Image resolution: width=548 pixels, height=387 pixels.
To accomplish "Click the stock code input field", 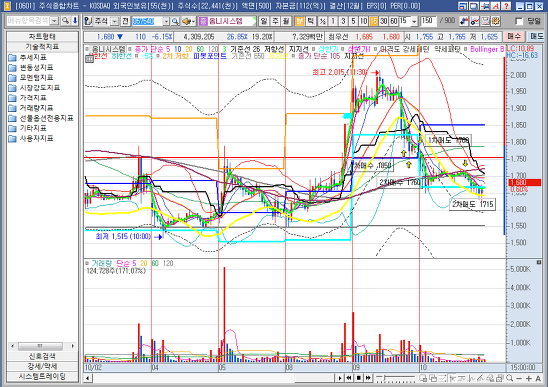I will click(147, 21).
